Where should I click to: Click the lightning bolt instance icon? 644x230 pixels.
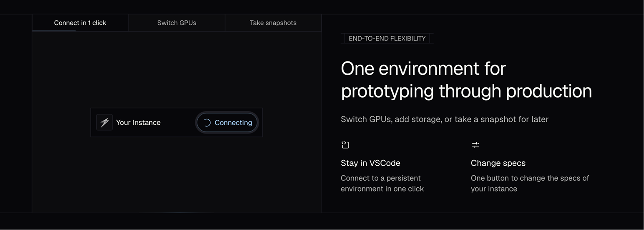click(104, 122)
